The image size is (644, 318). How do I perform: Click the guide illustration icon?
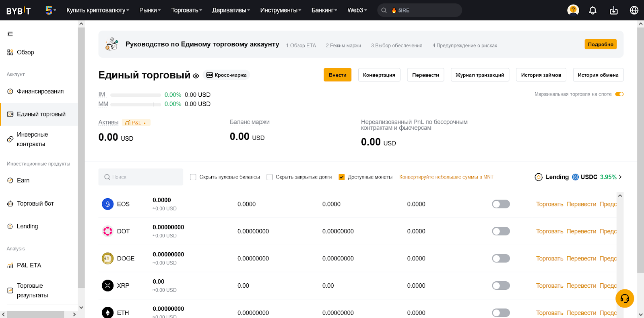click(111, 44)
